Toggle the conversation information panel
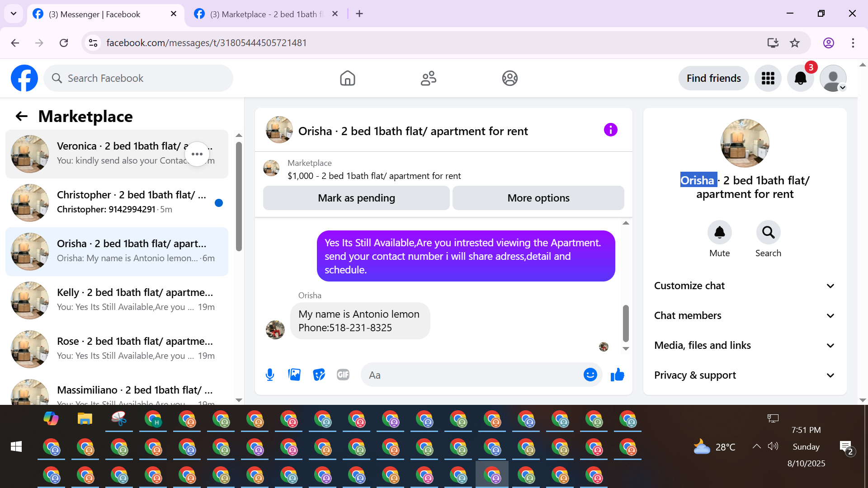The image size is (868, 488). click(x=610, y=130)
